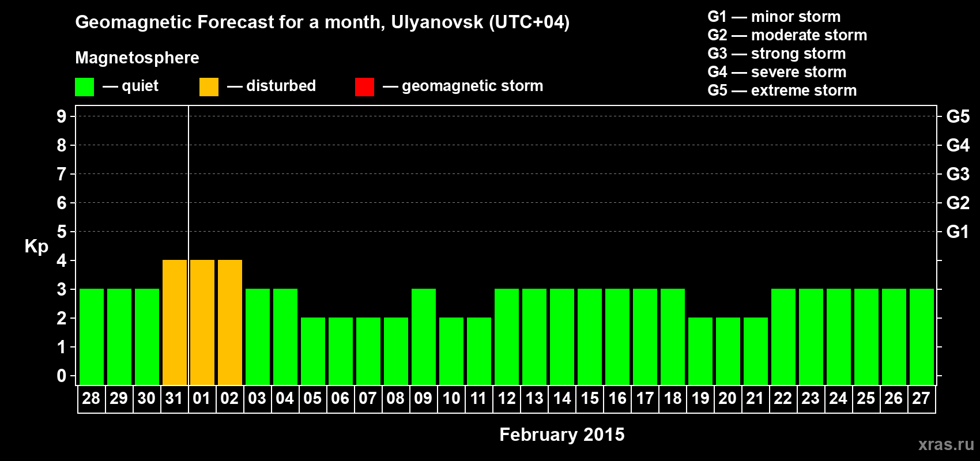Image resolution: width=980 pixels, height=461 pixels.
Task: Click date label 12 on the axis
Action: pyautogui.click(x=507, y=399)
